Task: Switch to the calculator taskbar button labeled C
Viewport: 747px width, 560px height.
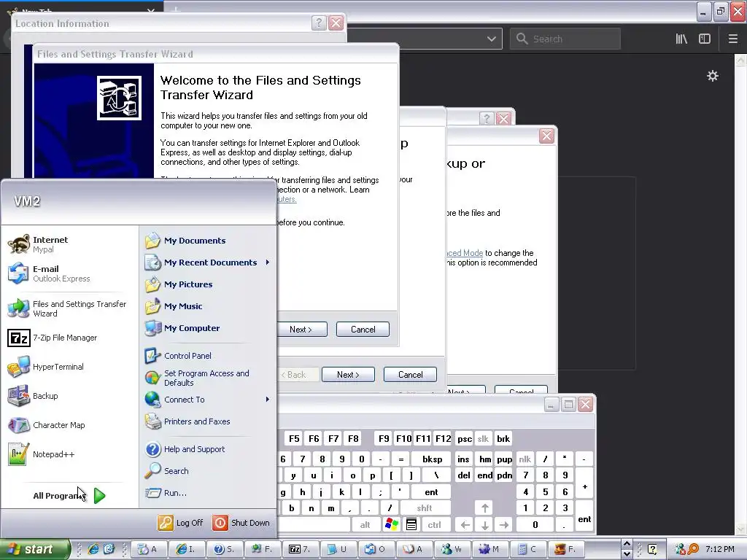Action: pos(529,549)
